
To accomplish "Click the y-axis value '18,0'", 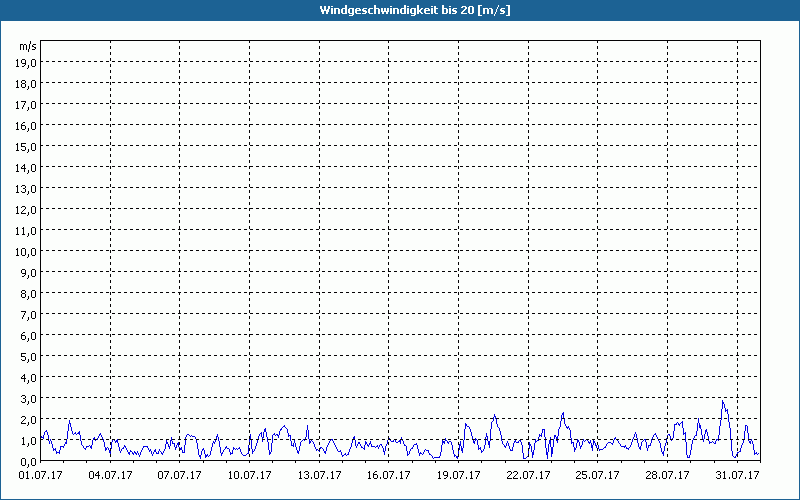I will [x=27, y=84].
